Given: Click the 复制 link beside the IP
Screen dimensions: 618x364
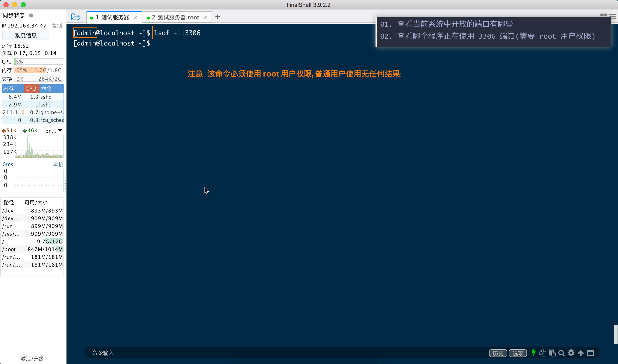Looking at the screenshot, I should click(x=57, y=26).
